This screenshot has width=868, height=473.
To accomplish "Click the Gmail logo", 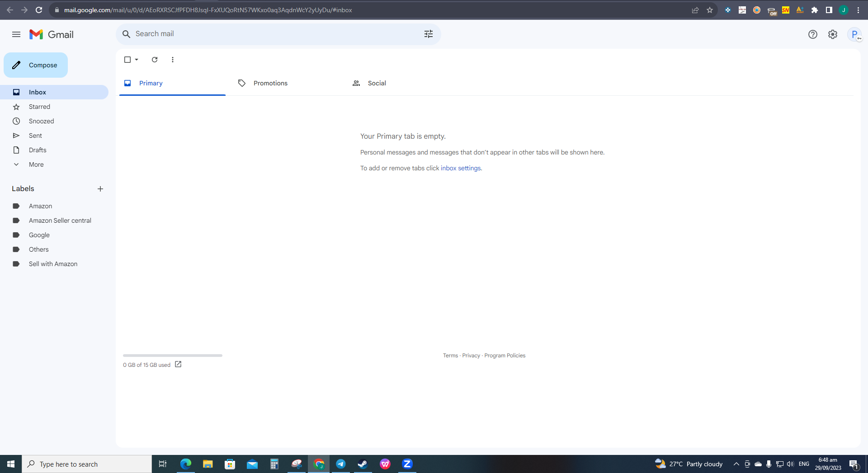I will click(52, 34).
